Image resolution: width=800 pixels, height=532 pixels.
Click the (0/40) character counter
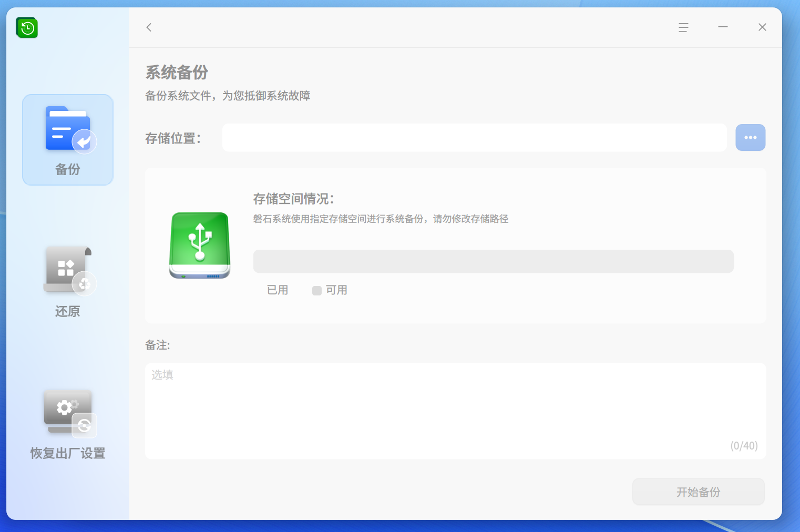[x=744, y=446]
